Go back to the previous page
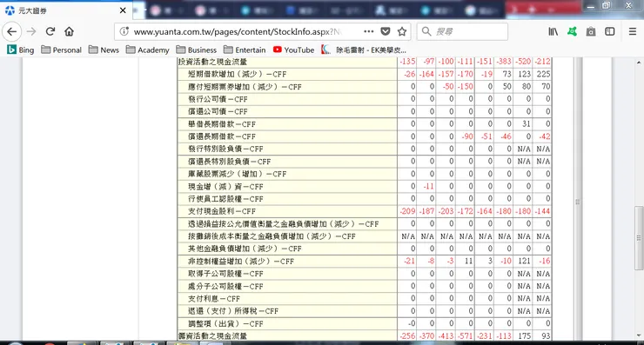 12,31
